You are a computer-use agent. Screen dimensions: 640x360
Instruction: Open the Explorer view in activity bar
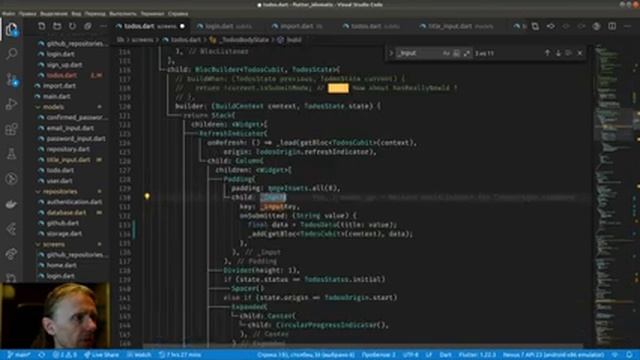tap(11, 30)
